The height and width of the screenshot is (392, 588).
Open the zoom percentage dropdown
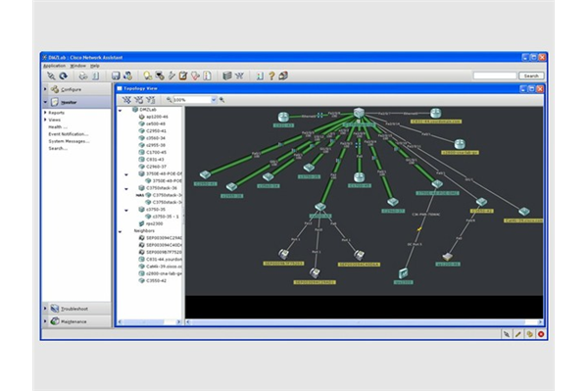point(214,100)
